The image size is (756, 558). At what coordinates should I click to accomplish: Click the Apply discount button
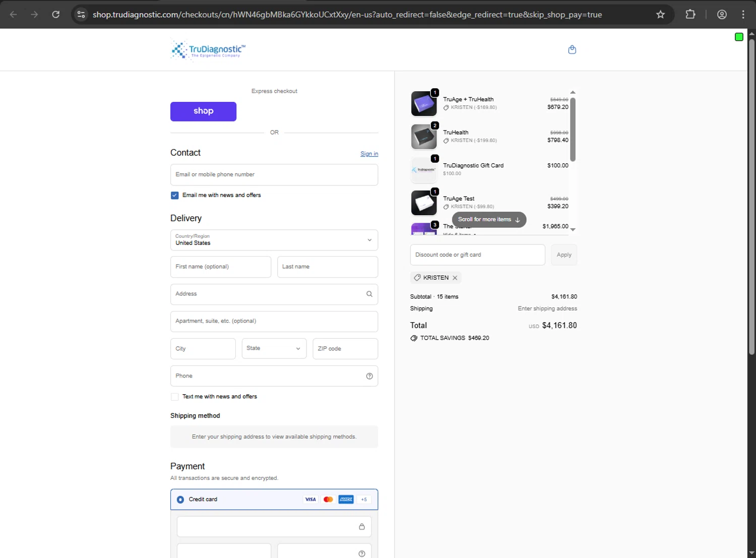pyautogui.click(x=564, y=255)
